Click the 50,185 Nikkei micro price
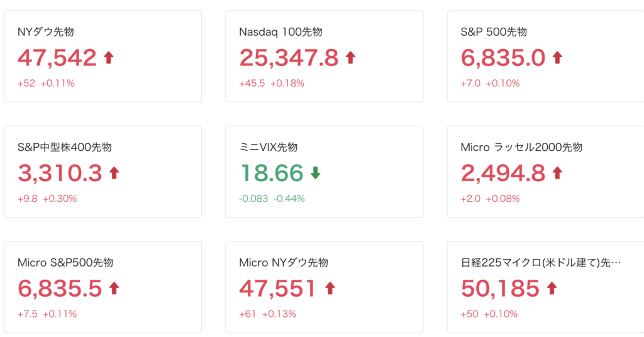The width and height of the screenshot is (644, 337). coord(500,289)
